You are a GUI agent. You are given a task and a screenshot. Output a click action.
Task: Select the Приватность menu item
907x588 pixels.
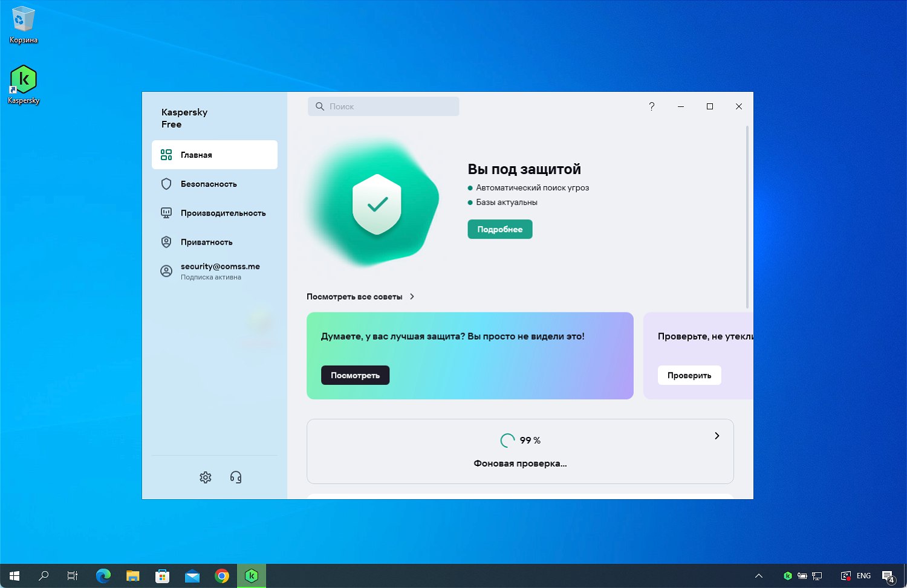click(x=215, y=242)
